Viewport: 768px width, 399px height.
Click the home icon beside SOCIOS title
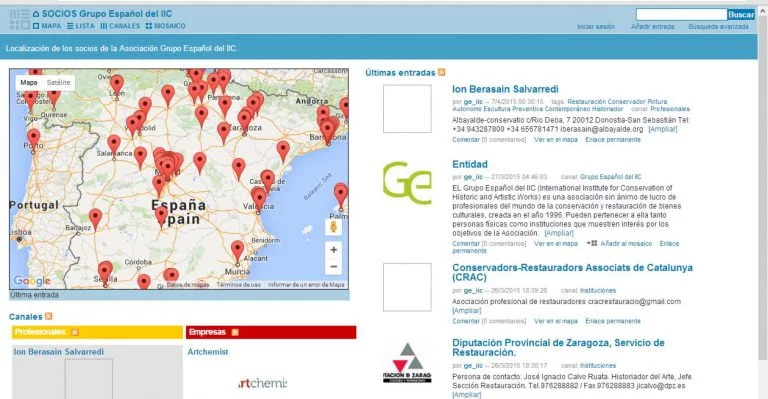click(x=36, y=14)
